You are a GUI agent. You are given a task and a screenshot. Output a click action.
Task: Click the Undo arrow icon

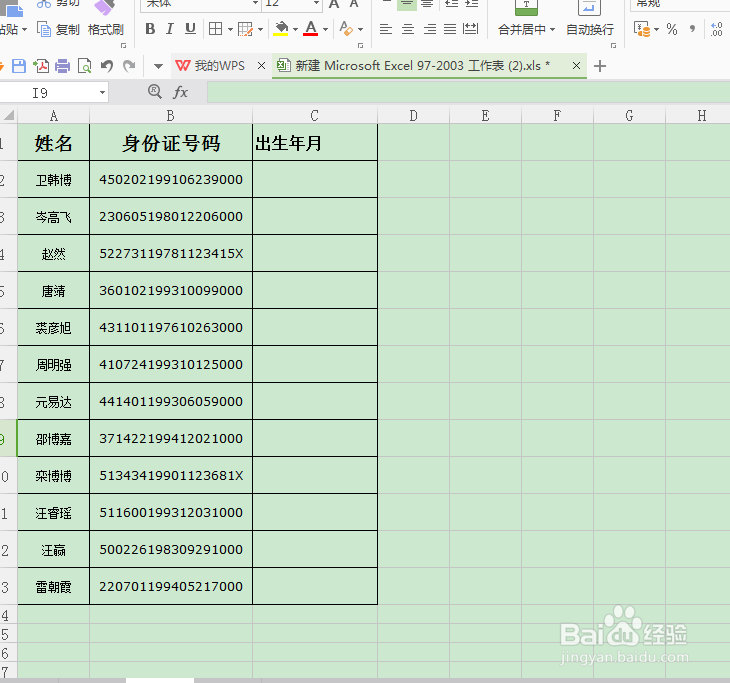[x=107, y=66]
